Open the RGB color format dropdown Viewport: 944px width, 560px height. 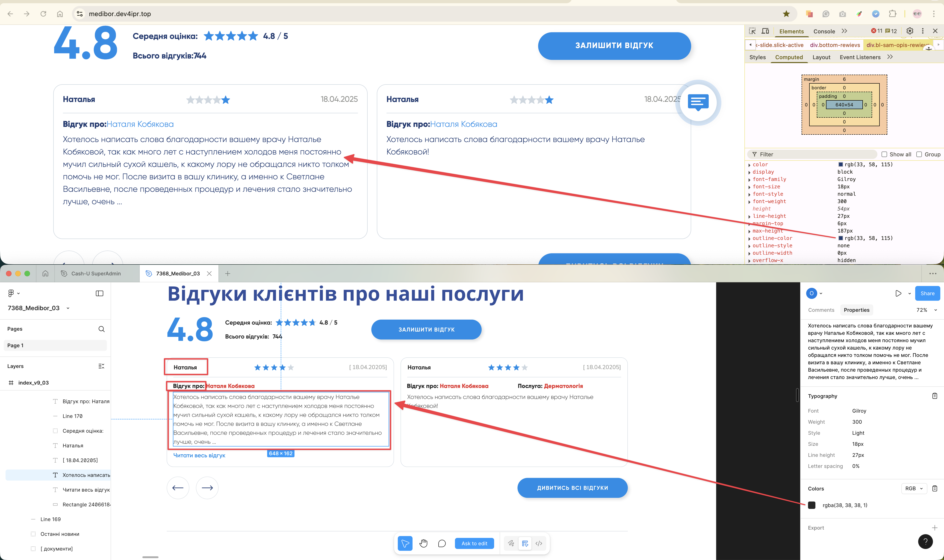coord(914,488)
